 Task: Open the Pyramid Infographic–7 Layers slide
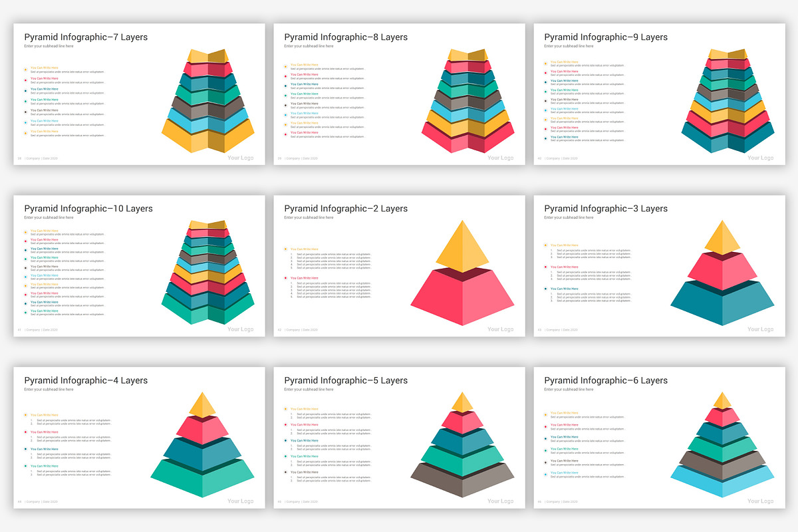click(139, 94)
